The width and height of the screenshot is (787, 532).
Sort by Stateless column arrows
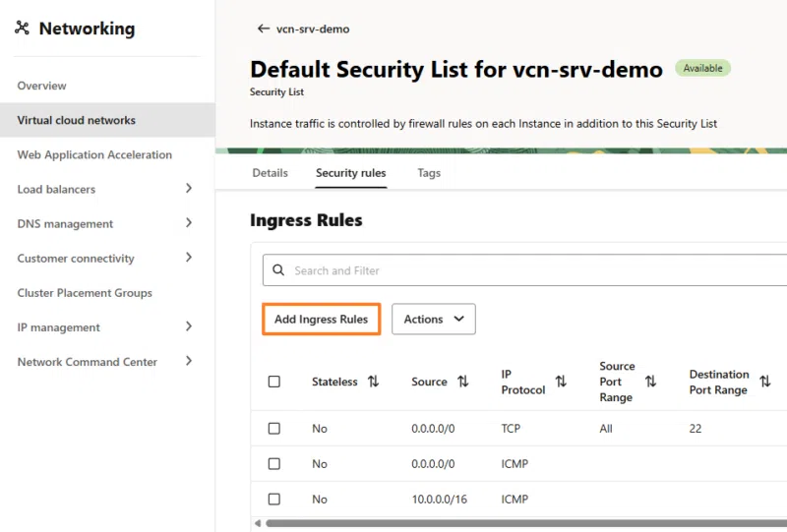pyautogui.click(x=373, y=382)
